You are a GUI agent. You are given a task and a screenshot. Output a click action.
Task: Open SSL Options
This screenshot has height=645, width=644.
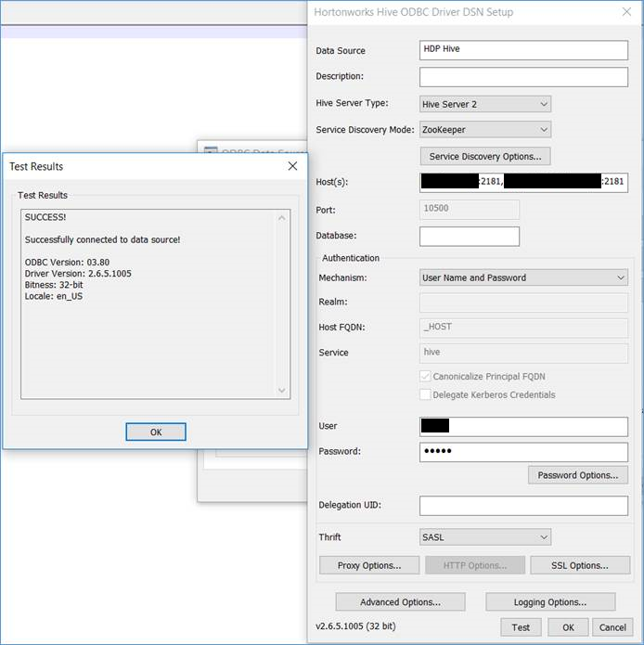pos(580,565)
